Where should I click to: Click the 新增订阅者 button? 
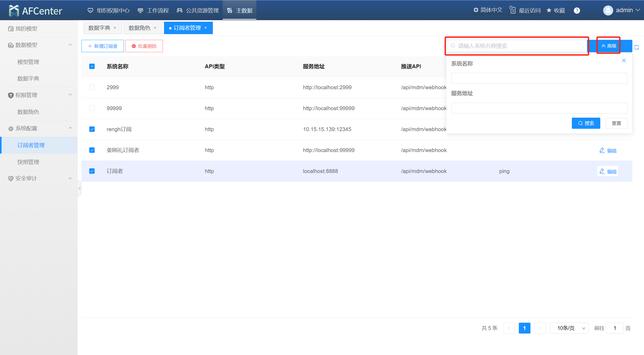(103, 46)
